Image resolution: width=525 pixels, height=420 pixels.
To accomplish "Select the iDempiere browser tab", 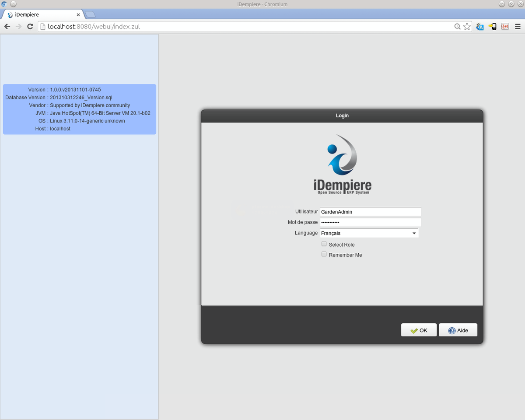I will pos(39,14).
